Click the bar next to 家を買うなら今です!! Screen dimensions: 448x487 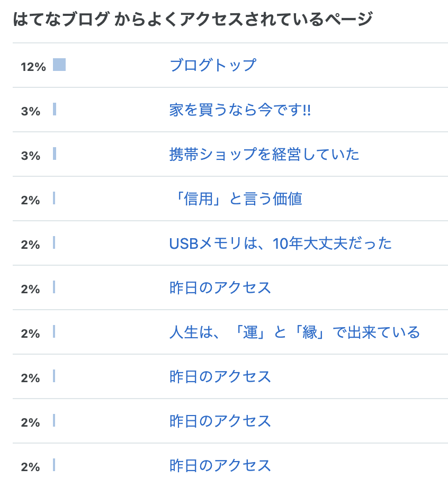pos(55,109)
